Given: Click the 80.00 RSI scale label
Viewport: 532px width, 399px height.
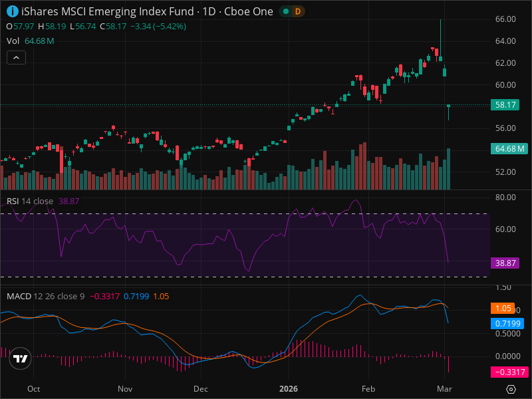Looking at the screenshot, I should (x=505, y=197).
